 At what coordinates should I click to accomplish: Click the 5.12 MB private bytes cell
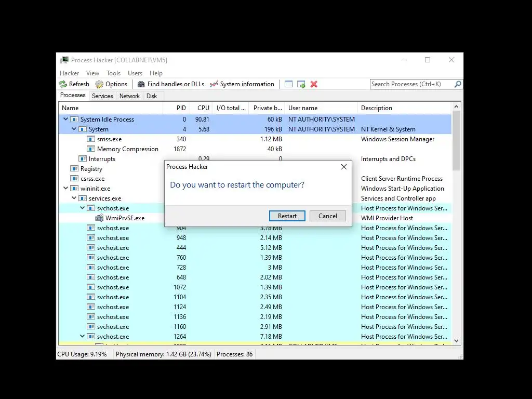click(x=271, y=248)
